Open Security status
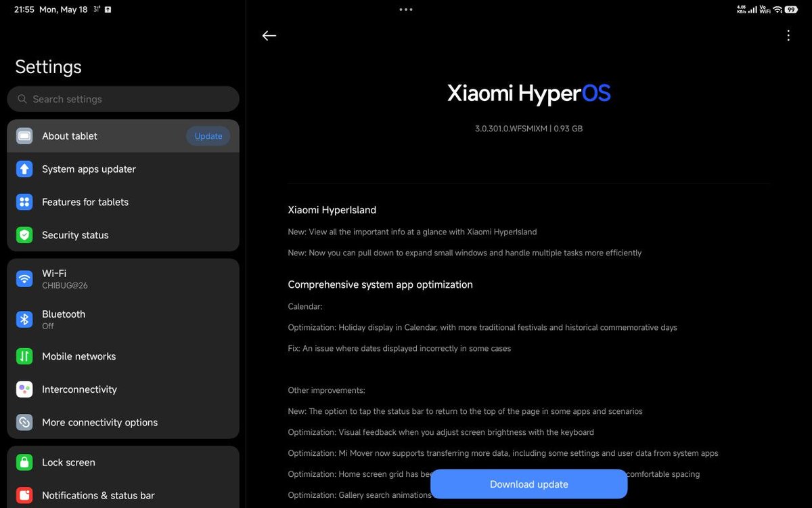This screenshot has width=812, height=508. [123, 235]
